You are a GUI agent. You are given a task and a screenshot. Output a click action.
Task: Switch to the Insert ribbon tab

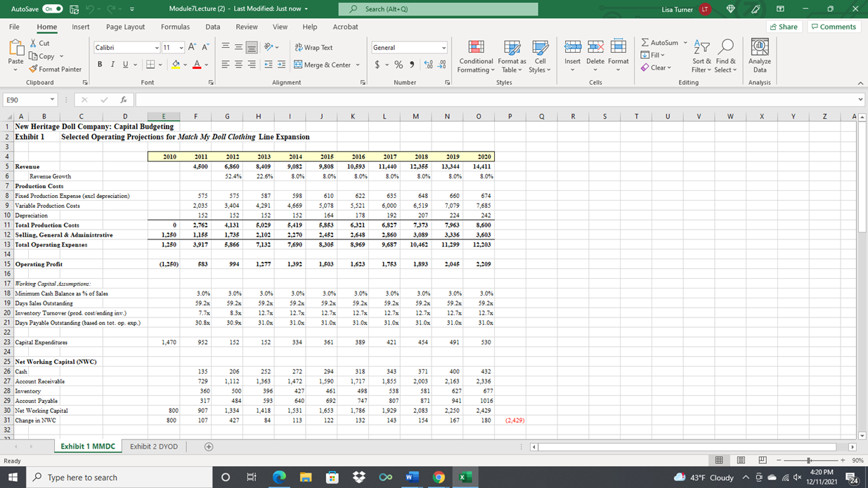pos(81,27)
